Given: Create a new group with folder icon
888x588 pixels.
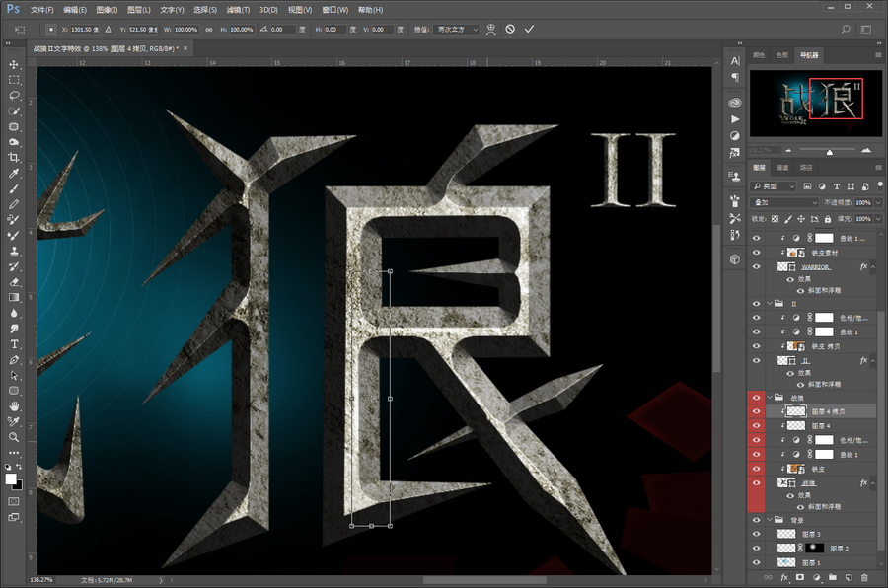Looking at the screenshot, I should click(x=832, y=577).
